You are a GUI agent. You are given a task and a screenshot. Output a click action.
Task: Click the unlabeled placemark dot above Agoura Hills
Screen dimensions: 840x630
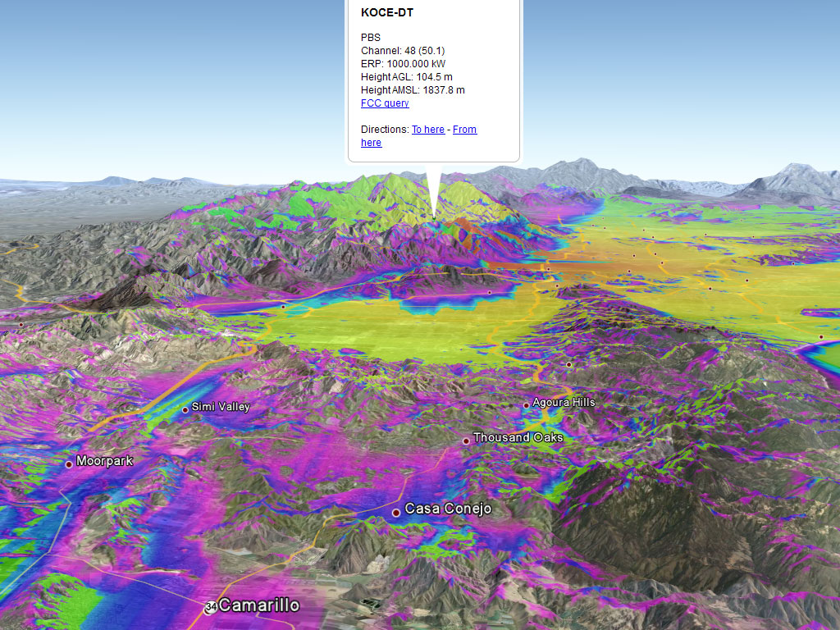tap(568, 364)
